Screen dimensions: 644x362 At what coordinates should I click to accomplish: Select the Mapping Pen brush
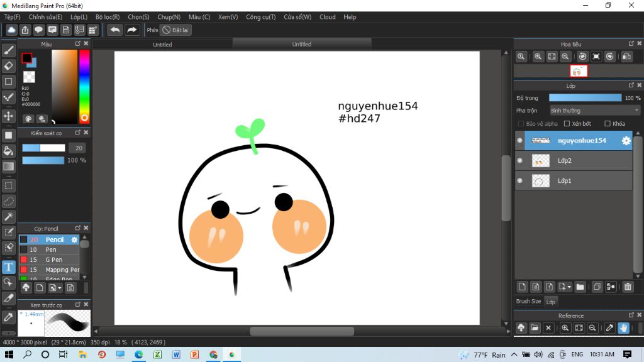[x=49, y=270]
